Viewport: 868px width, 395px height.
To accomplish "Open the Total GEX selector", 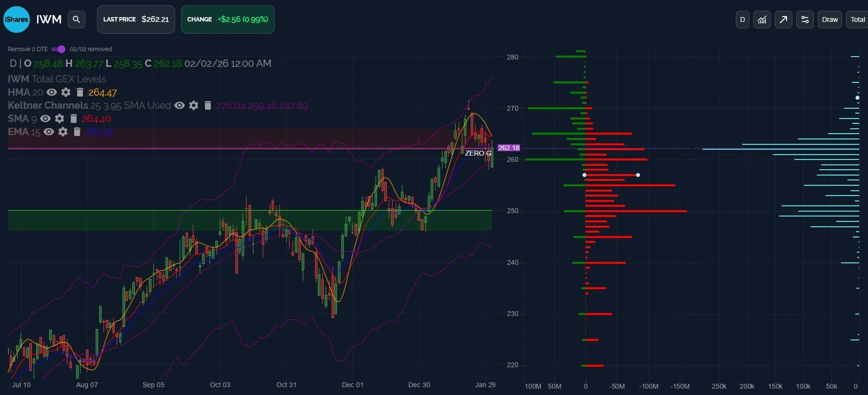I will click(x=857, y=20).
